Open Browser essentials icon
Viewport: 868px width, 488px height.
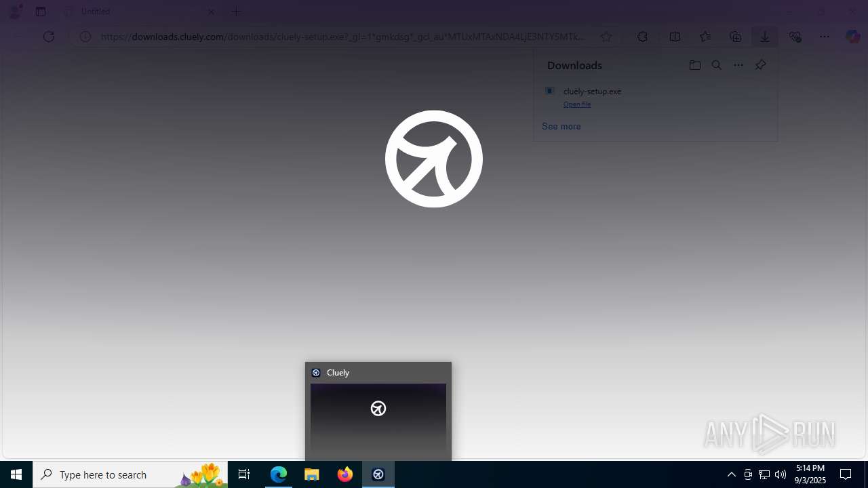tap(795, 37)
